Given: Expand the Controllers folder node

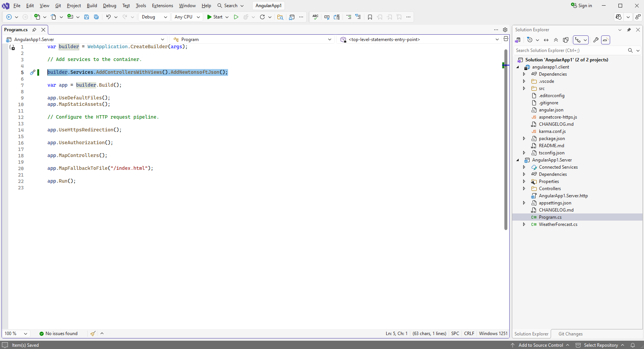Looking at the screenshot, I should (x=524, y=189).
